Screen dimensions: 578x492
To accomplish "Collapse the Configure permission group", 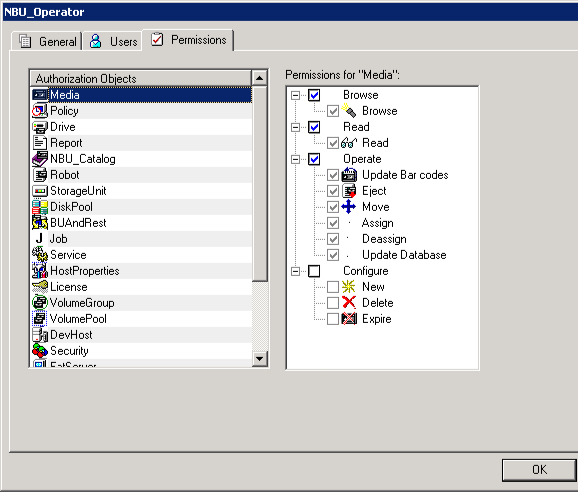I will (x=295, y=271).
